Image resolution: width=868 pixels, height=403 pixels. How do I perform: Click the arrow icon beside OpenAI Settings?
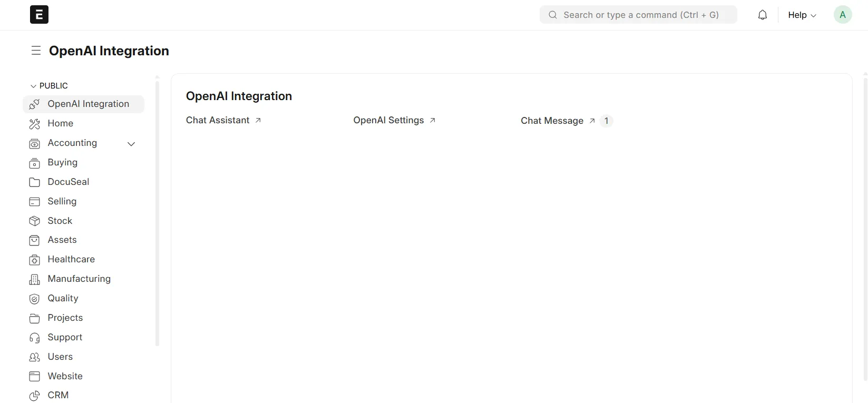(433, 120)
